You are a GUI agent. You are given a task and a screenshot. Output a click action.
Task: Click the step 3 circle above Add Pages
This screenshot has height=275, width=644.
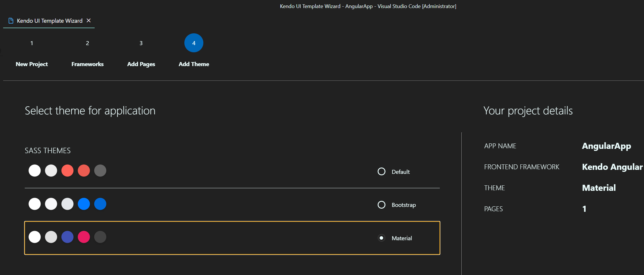pos(141,43)
